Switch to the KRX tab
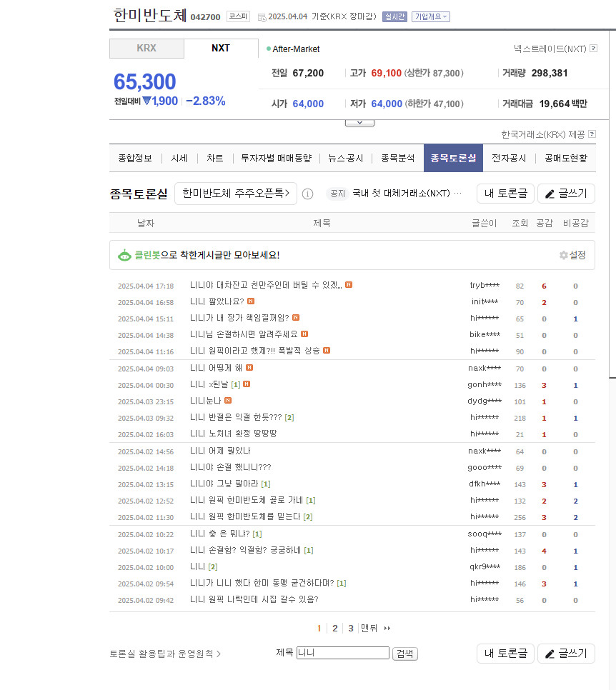 click(x=146, y=48)
